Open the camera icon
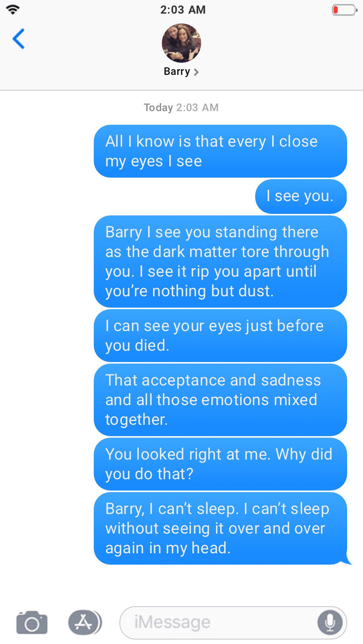363x644 pixels. point(32,622)
